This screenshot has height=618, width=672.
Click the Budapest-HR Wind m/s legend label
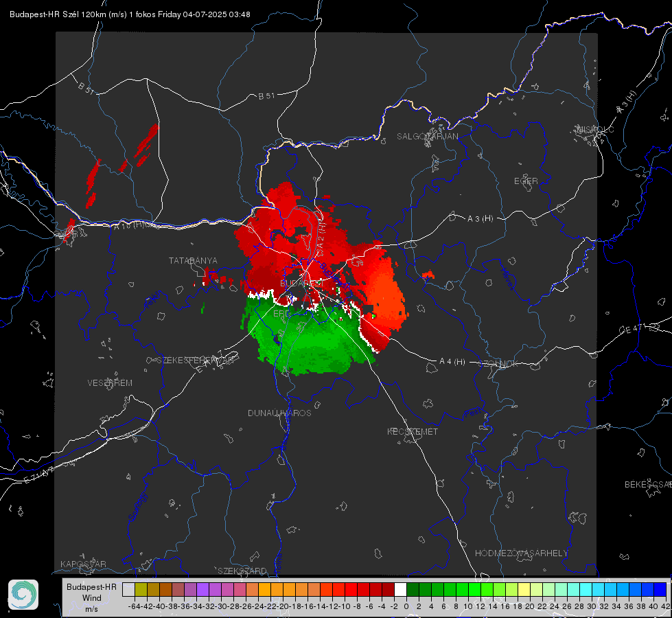pyautogui.click(x=92, y=598)
